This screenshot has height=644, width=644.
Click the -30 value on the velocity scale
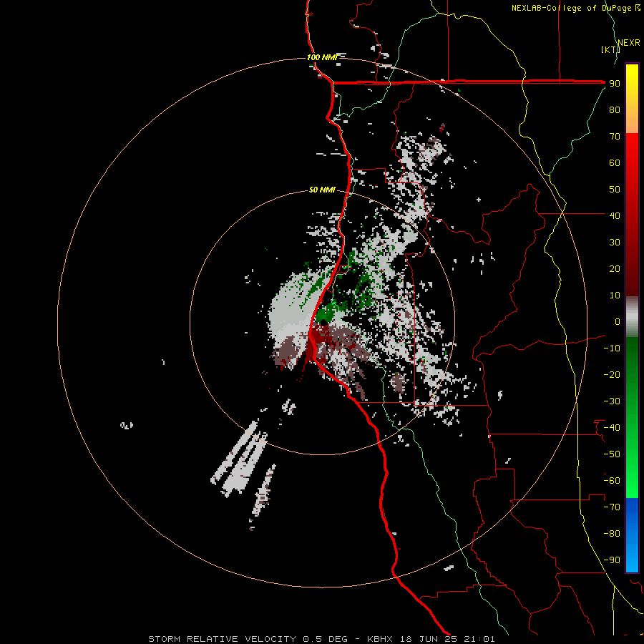coord(612,401)
